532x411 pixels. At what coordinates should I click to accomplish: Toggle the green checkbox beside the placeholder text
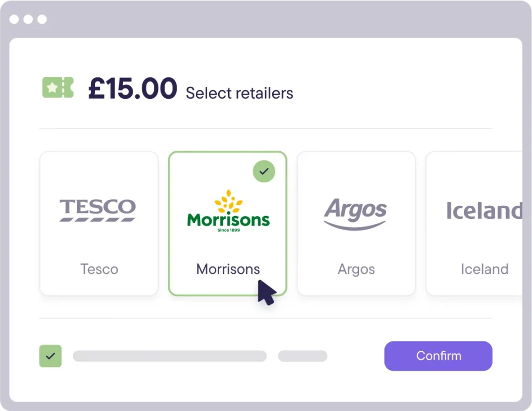point(50,356)
